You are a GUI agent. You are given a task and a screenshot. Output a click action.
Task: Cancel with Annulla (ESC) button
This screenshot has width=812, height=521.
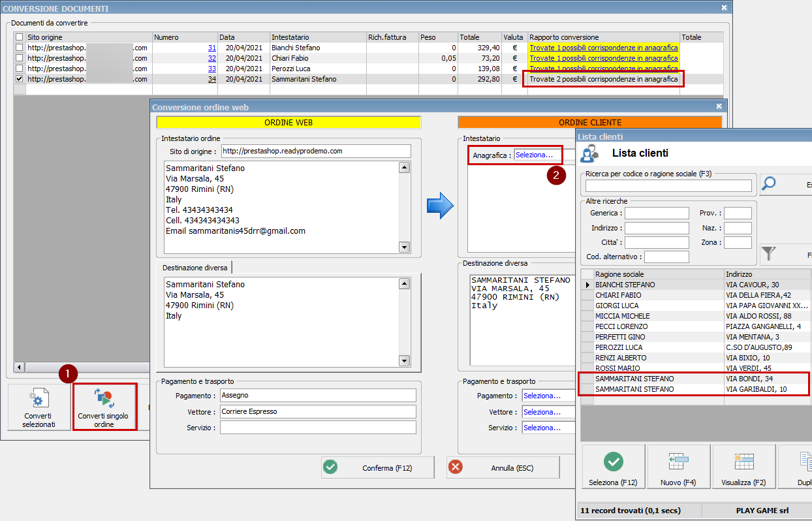(503, 467)
